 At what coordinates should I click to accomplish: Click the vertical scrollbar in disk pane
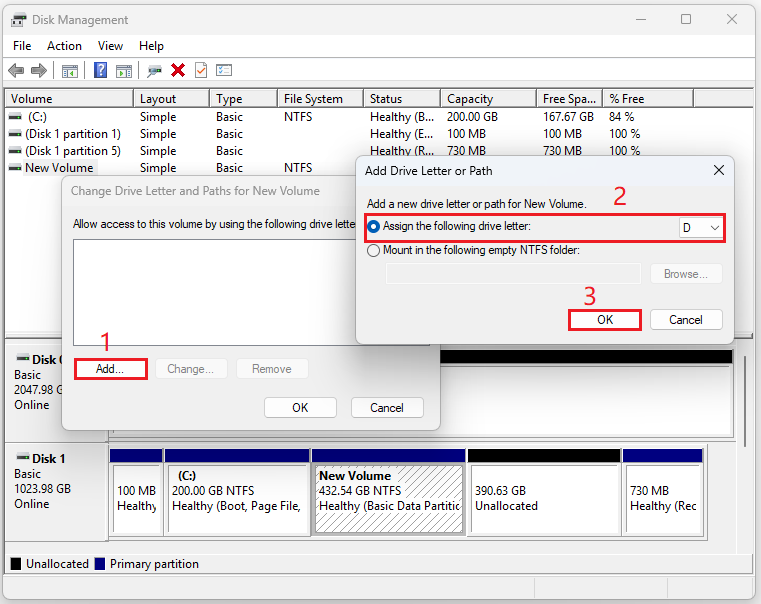click(745, 401)
